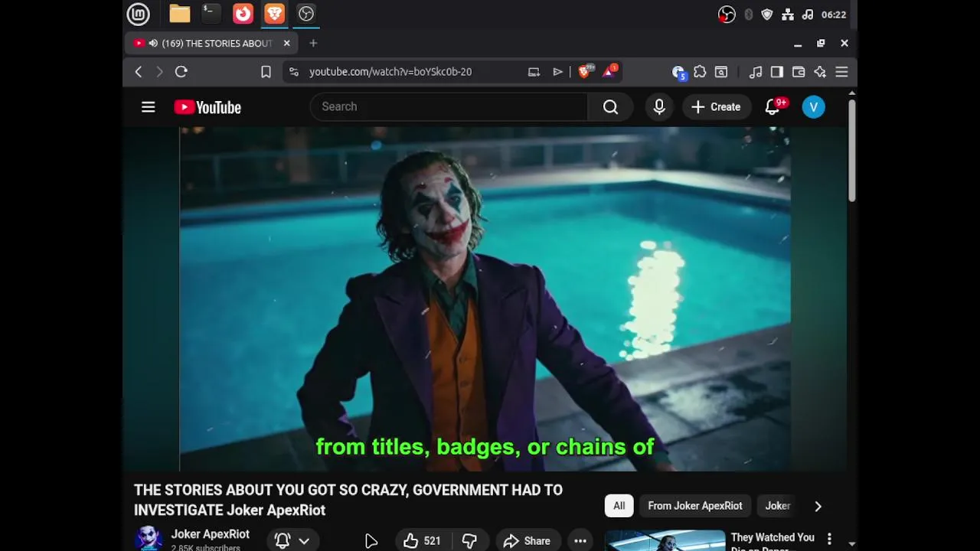
Task: Click the play arrow icon beside Like
Action: [x=371, y=541]
